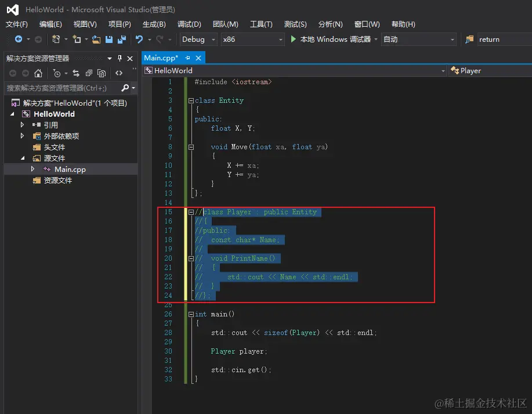The image size is (532, 414).
Task: Open the 自动 combo box
Action: pos(419,39)
